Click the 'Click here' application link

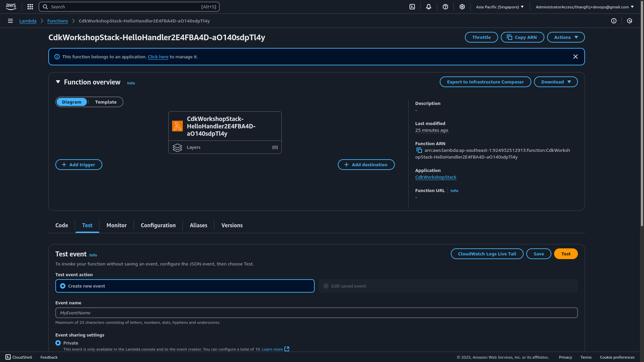click(x=158, y=57)
